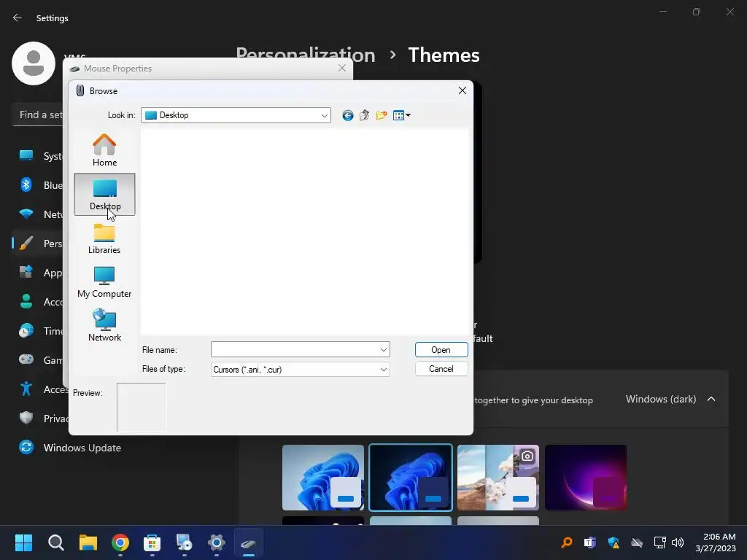Select Home in the places bar
Image resolution: width=747 pixels, height=560 pixels.
click(104, 150)
